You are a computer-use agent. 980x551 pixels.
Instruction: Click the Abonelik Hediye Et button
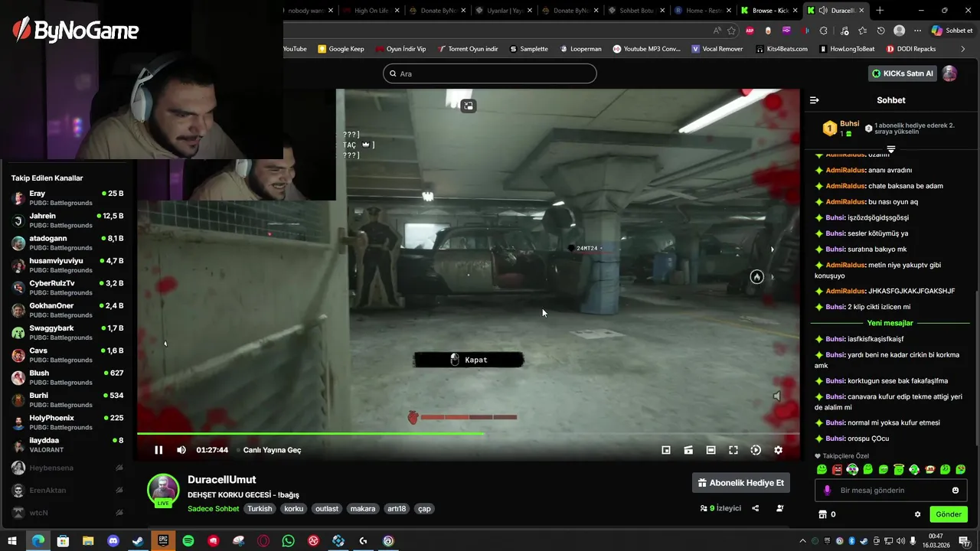point(740,483)
